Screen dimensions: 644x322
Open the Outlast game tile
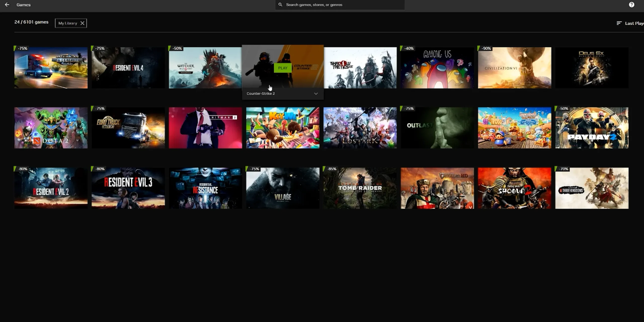(437, 128)
